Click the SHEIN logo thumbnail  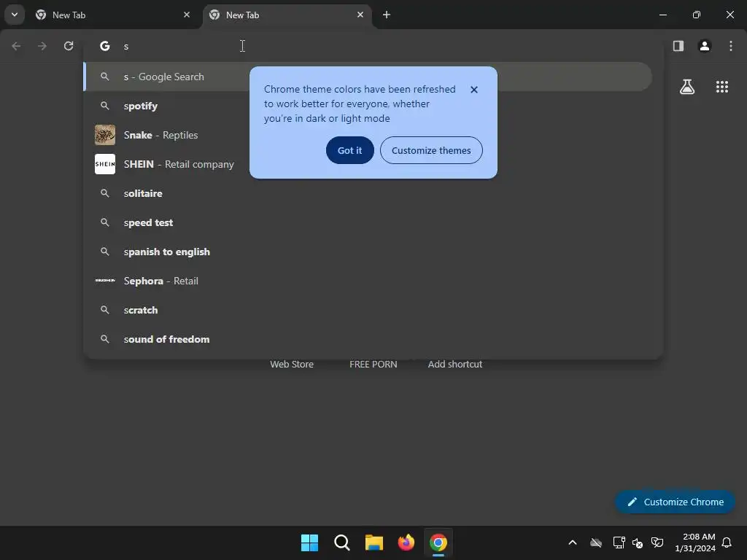[105, 164]
